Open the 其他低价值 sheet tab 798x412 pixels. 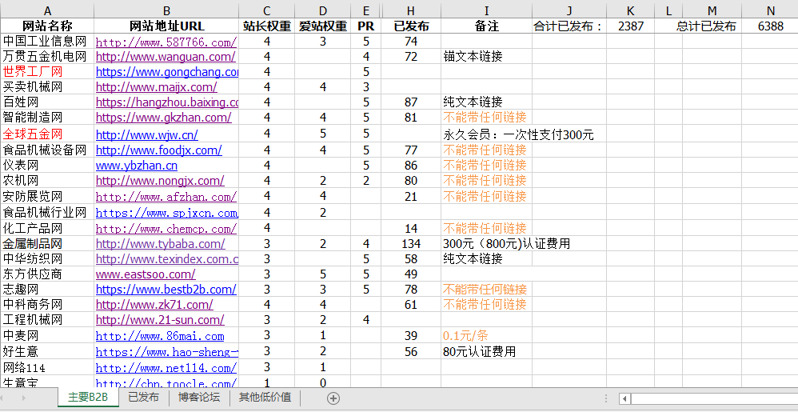[x=265, y=397]
